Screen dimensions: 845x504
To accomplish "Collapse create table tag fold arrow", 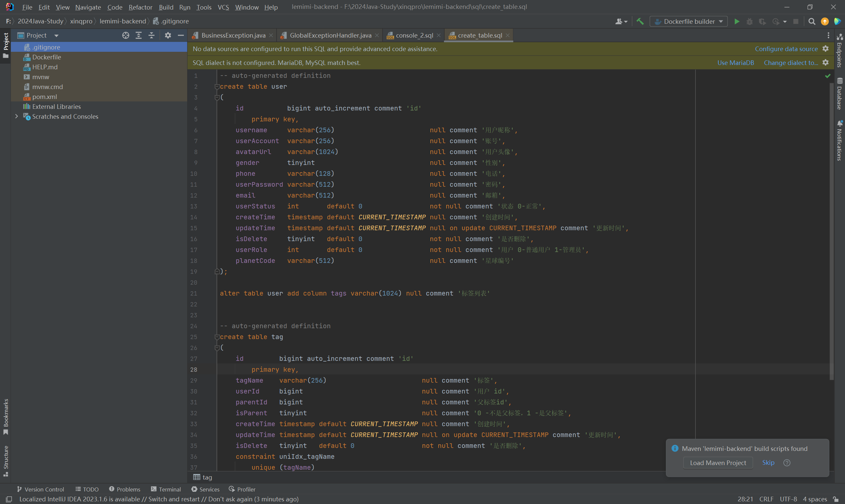I will [217, 337].
